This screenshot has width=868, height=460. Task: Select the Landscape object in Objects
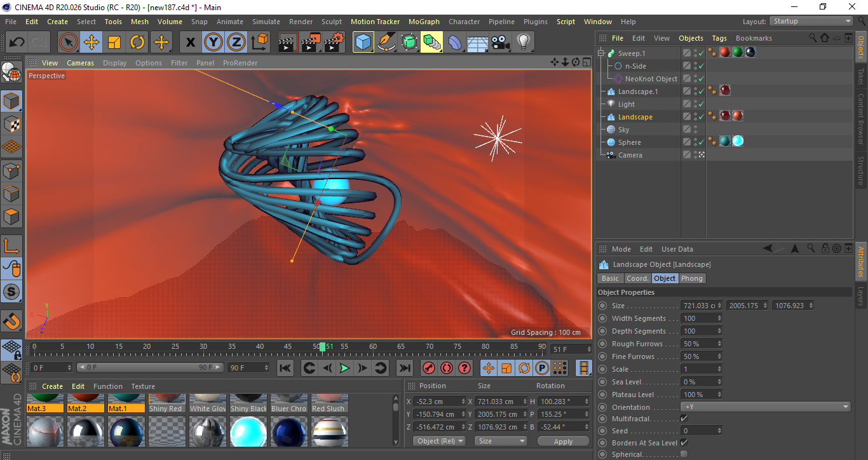pos(635,117)
